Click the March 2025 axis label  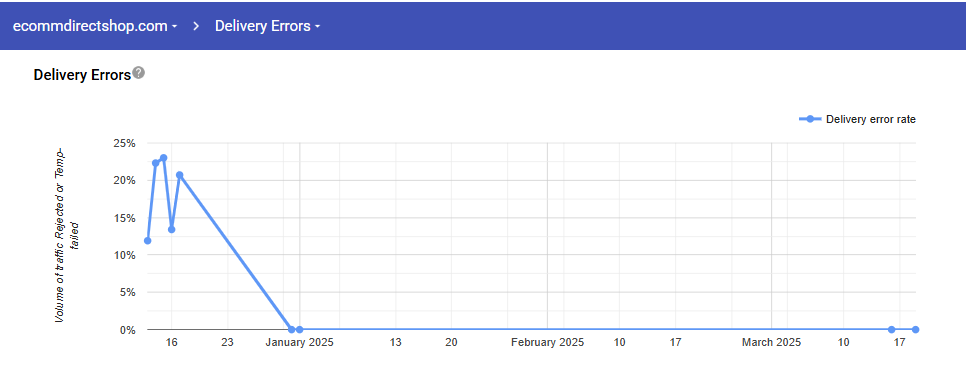[x=771, y=343]
